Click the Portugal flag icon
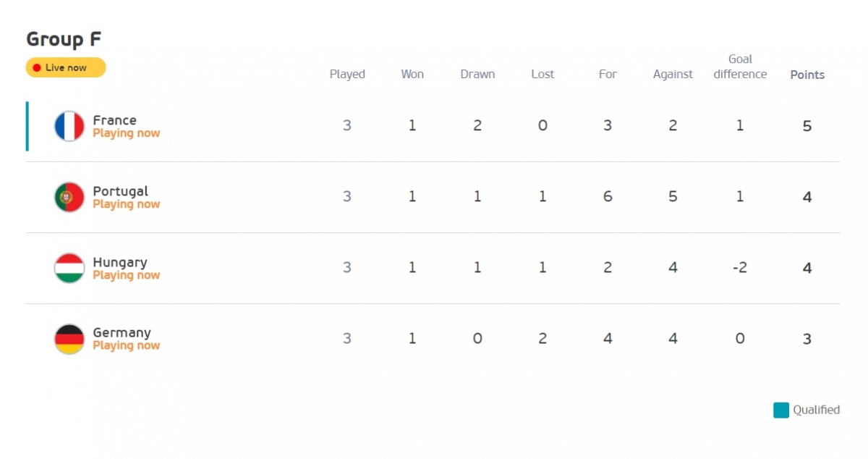The height and width of the screenshot is (459, 868). pyautogui.click(x=69, y=197)
